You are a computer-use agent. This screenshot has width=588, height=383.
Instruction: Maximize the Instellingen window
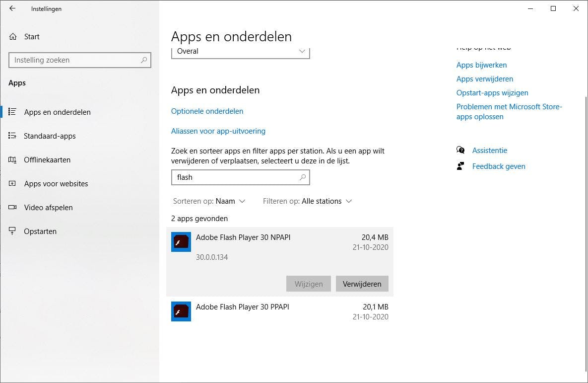click(553, 8)
